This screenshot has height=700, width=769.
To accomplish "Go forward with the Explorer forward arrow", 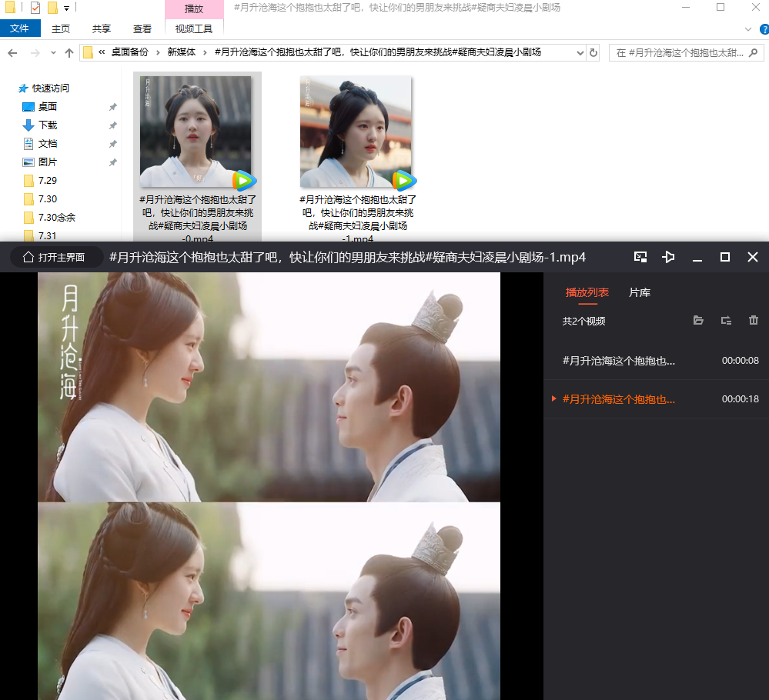I will tap(35, 53).
